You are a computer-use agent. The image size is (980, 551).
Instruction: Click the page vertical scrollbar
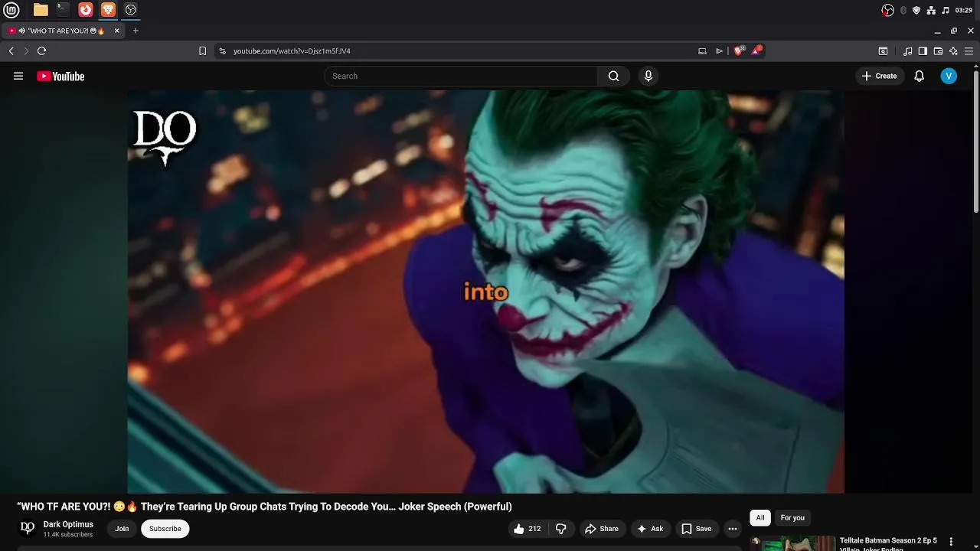[975, 142]
